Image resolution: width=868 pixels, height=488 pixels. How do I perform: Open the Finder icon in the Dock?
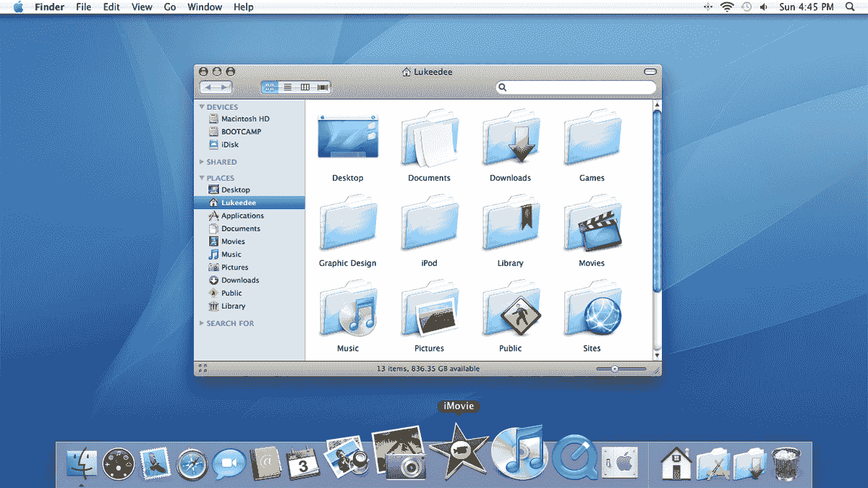coord(82,463)
